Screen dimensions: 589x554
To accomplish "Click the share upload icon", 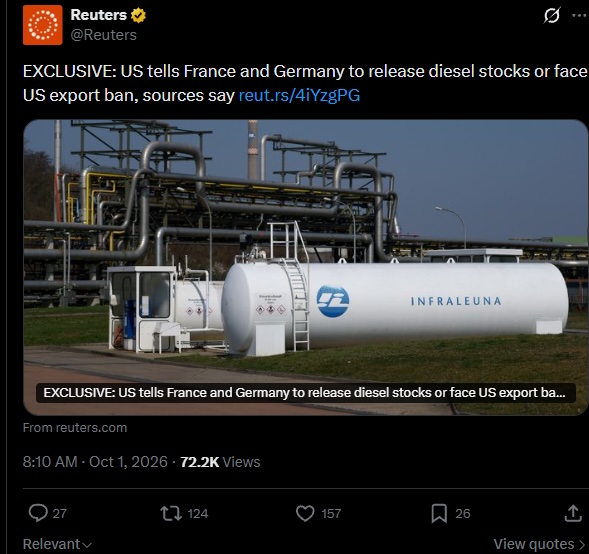I will (x=573, y=513).
